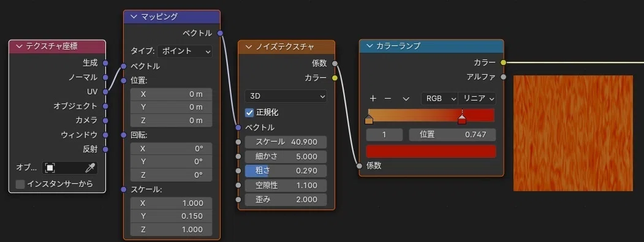Click the Mapping ベクトル output socket

(220, 33)
